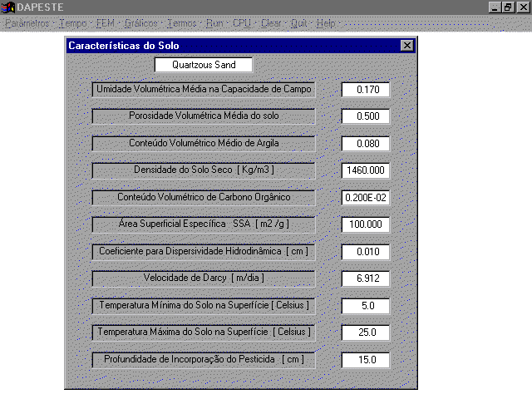Open the CPU menu
Viewport: 532px width, 399px height.
[241, 23]
